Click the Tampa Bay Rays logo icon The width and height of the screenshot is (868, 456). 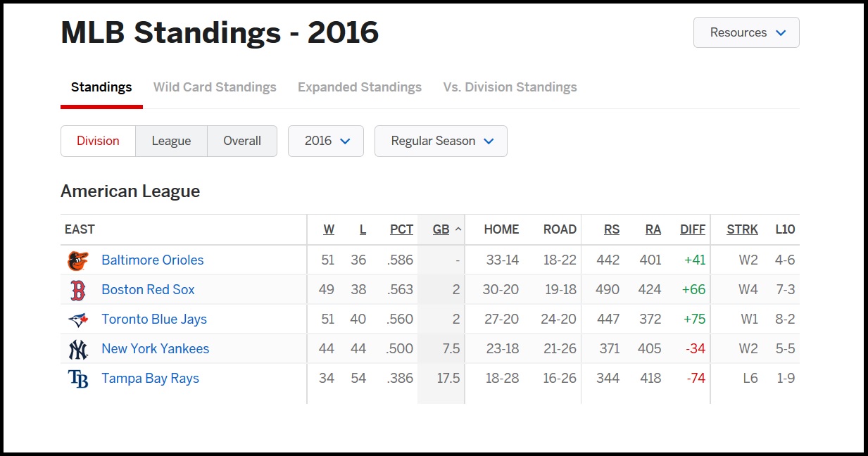(78, 379)
